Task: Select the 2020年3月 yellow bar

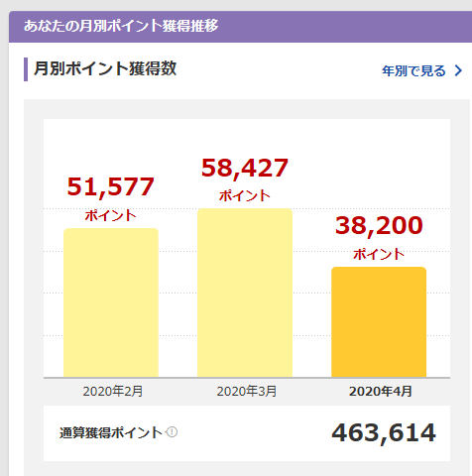Action: [245, 293]
